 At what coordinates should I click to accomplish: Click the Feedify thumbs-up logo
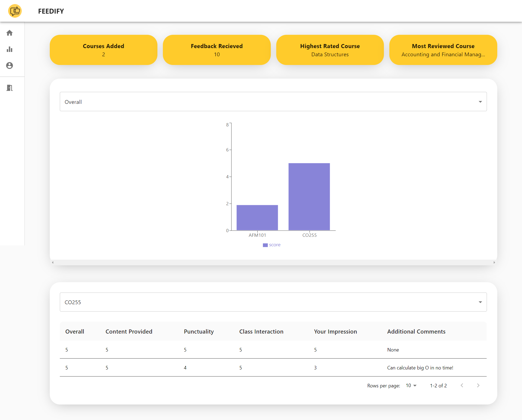click(x=15, y=11)
